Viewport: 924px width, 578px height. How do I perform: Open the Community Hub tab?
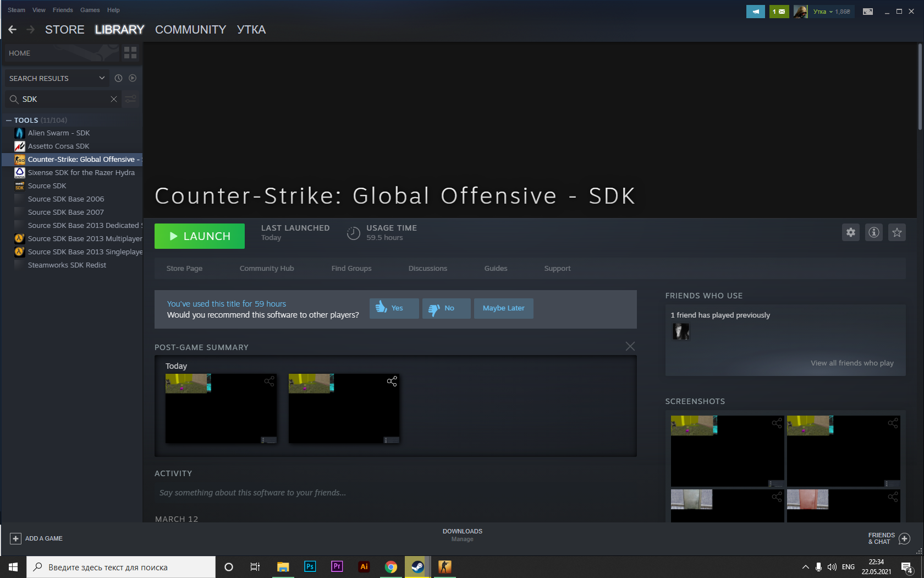point(267,269)
